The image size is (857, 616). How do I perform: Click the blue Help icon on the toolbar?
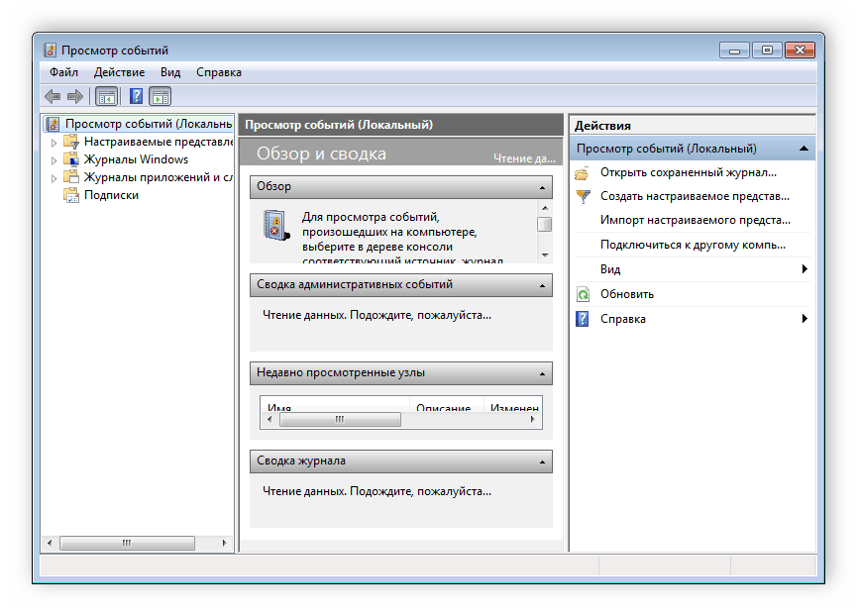click(x=136, y=95)
